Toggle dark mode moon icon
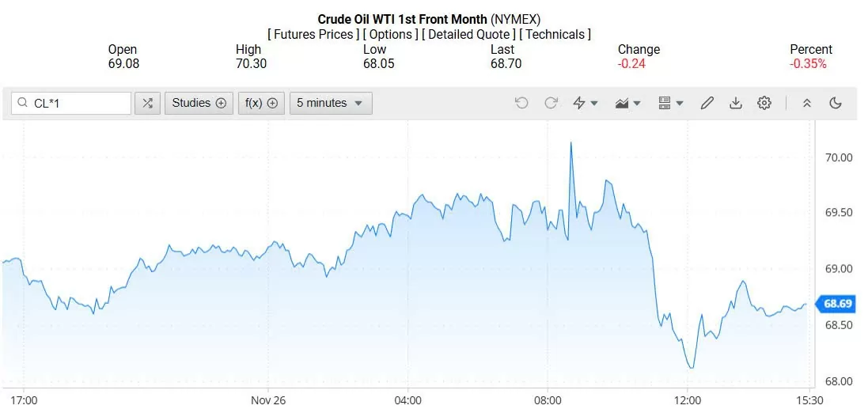 click(836, 103)
